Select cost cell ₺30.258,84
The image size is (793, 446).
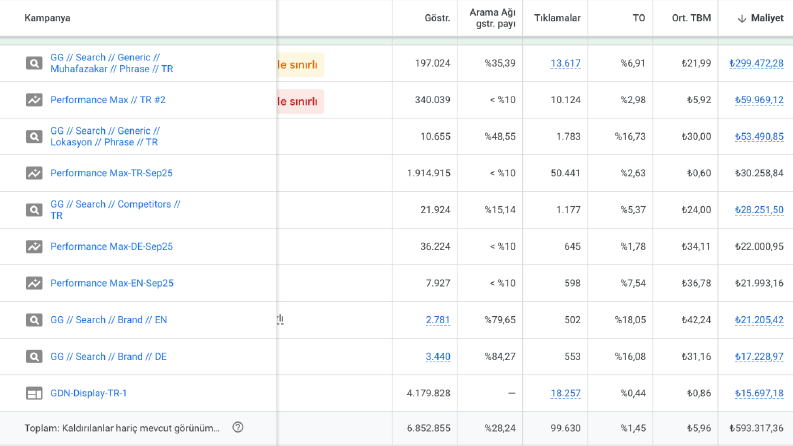(759, 173)
